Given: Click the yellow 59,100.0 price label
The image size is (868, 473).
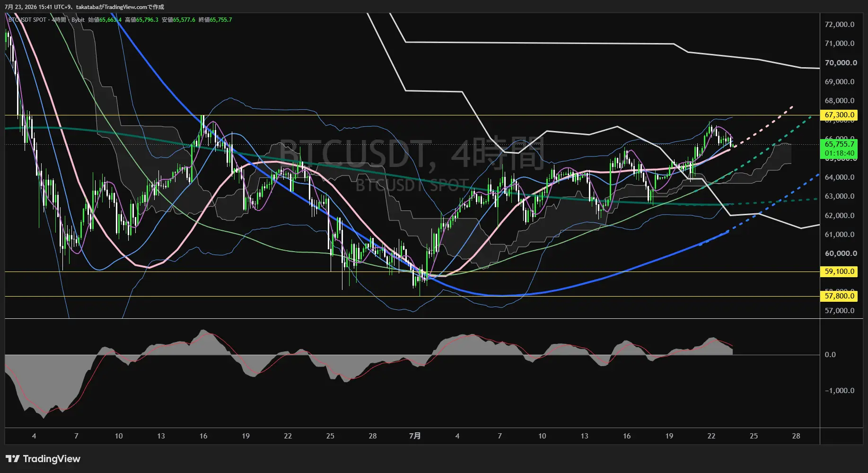Looking at the screenshot, I should pyautogui.click(x=840, y=272).
